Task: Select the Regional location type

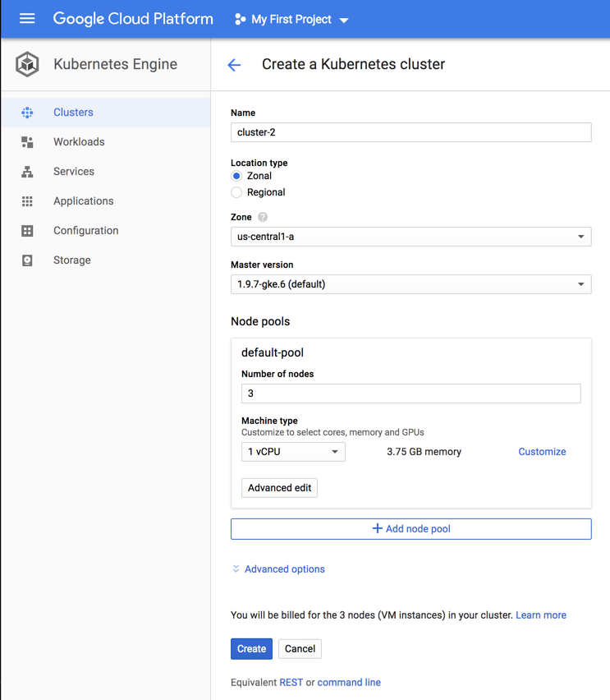Action: 236,191
